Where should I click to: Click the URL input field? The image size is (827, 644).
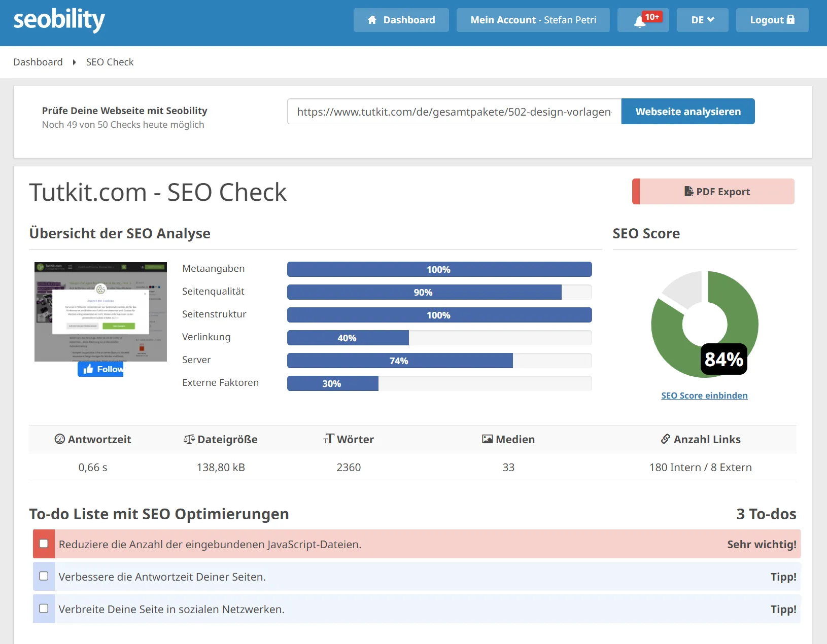tap(454, 112)
